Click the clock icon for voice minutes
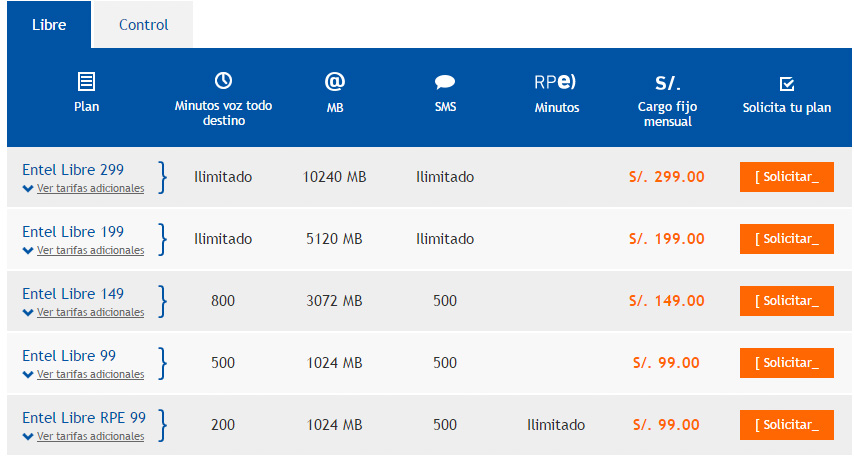Screen dimensions: 854x459 click(x=223, y=81)
